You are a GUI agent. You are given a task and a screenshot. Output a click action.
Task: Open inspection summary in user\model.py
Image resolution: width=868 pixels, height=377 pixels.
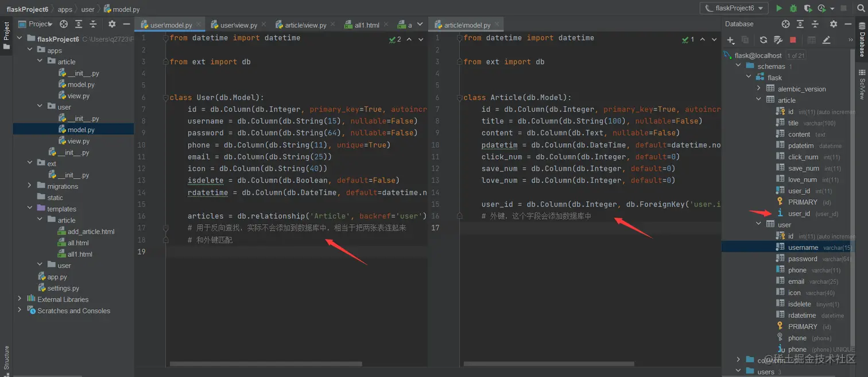point(395,40)
